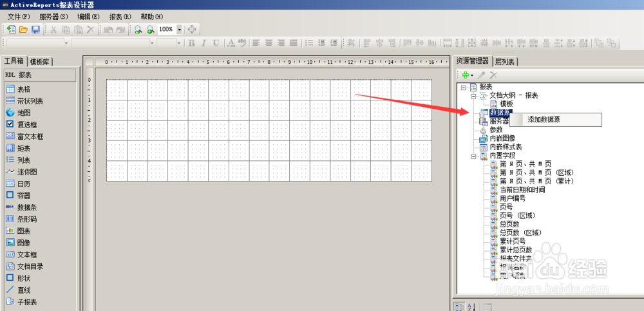Open the 文件(F) menu
The image size is (644, 311).
(x=19, y=17)
